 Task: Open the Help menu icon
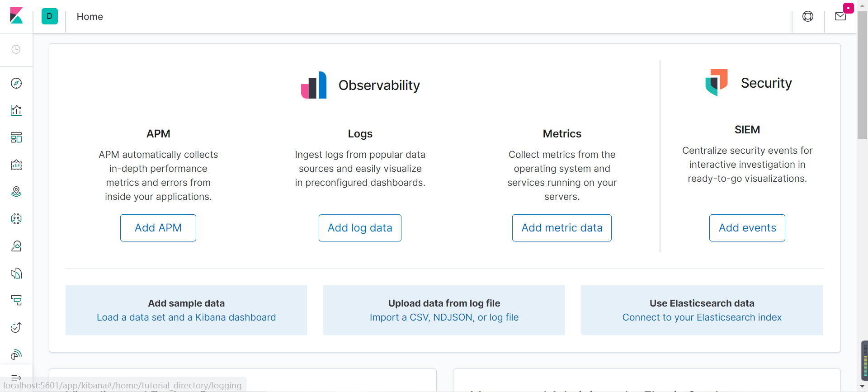[808, 16]
